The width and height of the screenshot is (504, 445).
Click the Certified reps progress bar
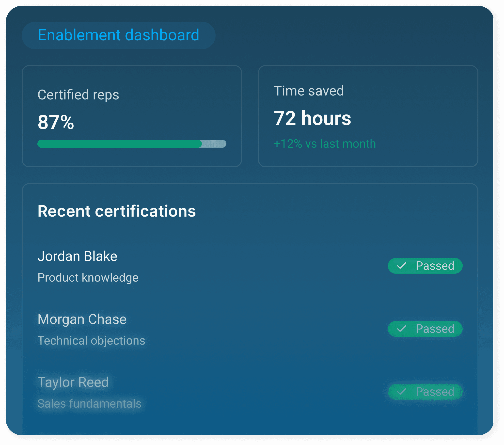132,144
